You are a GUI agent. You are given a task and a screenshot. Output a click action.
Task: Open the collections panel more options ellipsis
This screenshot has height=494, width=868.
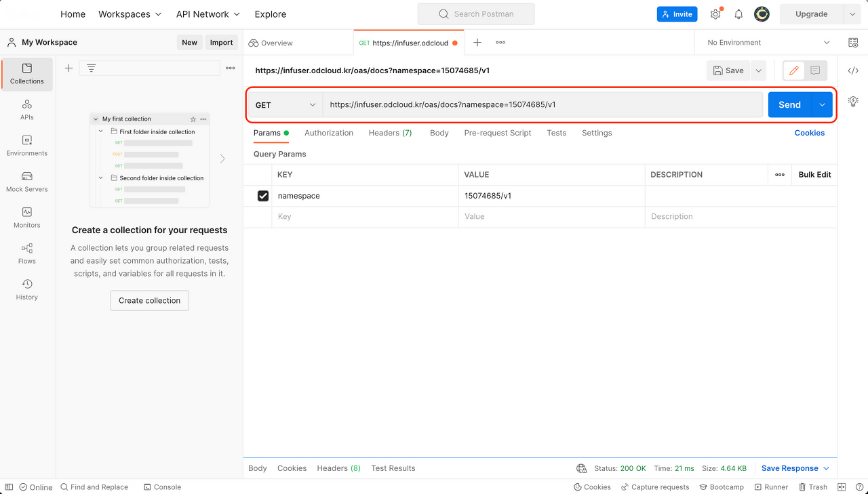231,68
